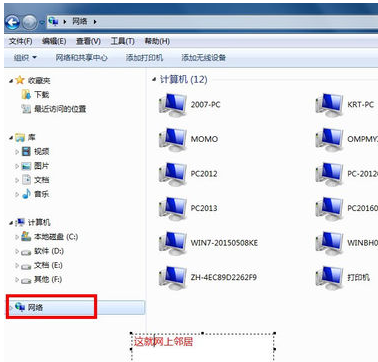This screenshot has height=362, width=378.
Task: Select the 文档 library icon
Action: coord(26,180)
